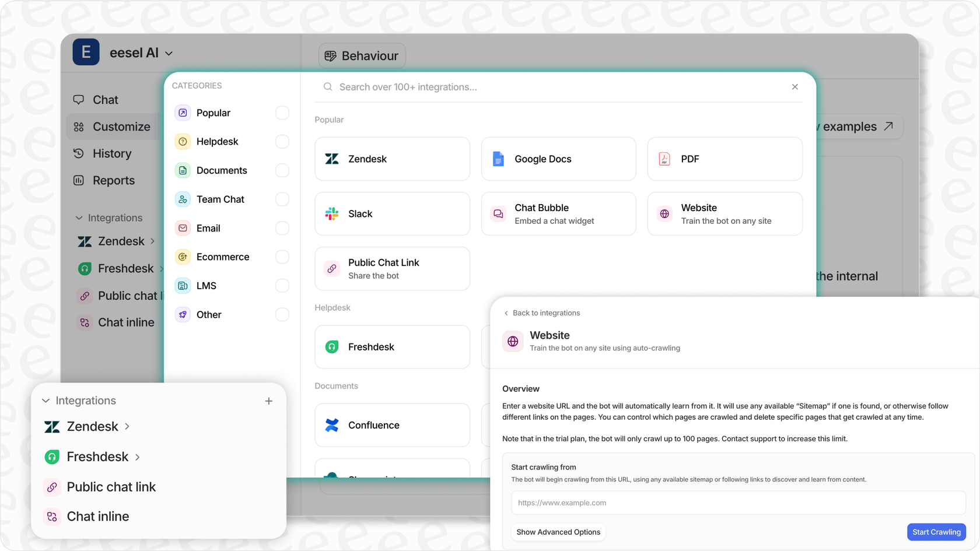Open the Reports section icon
980x551 pixels.
pos(79,180)
